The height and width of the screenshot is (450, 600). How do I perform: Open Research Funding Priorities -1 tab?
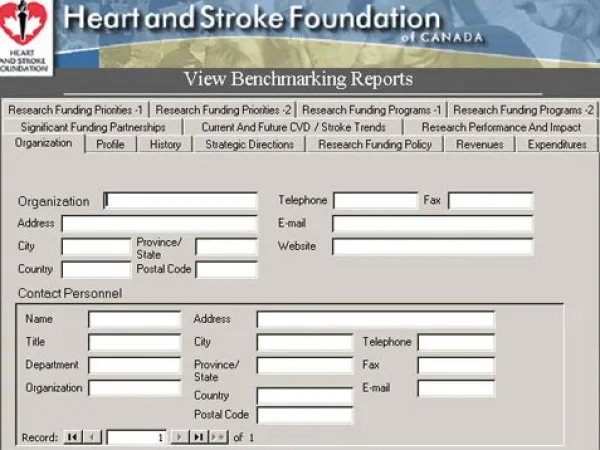click(75, 109)
